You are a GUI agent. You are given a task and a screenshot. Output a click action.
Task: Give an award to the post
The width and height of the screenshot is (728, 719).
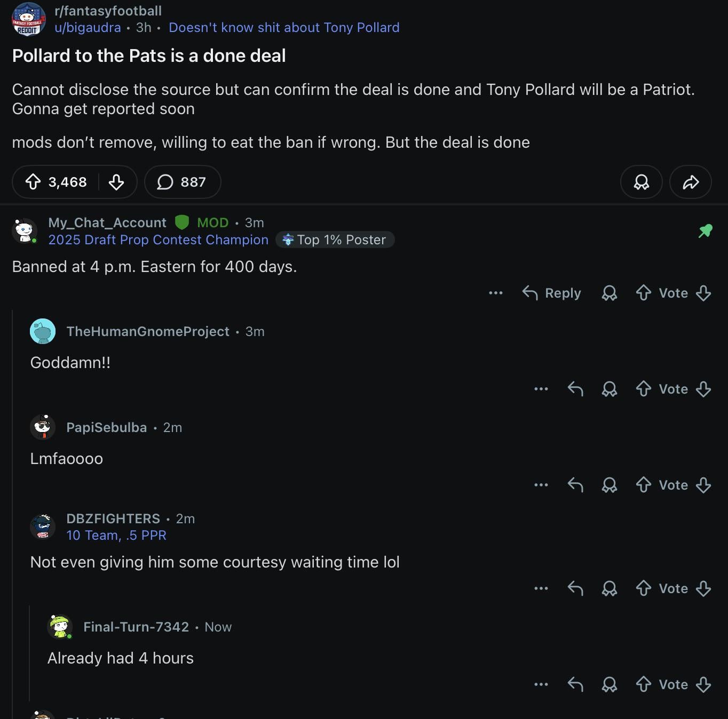tap(641, 182)
